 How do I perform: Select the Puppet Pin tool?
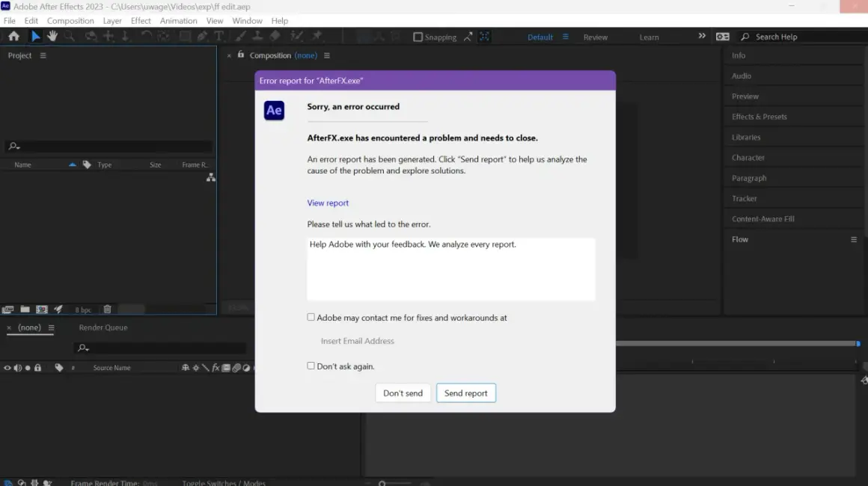click(x=317, y=37)
